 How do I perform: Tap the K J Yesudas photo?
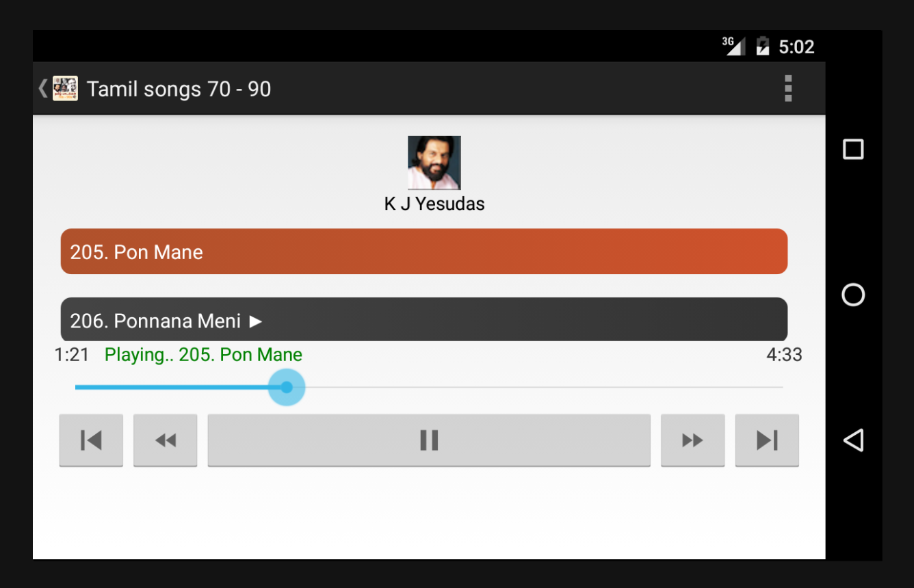click(x=434, y=163)
